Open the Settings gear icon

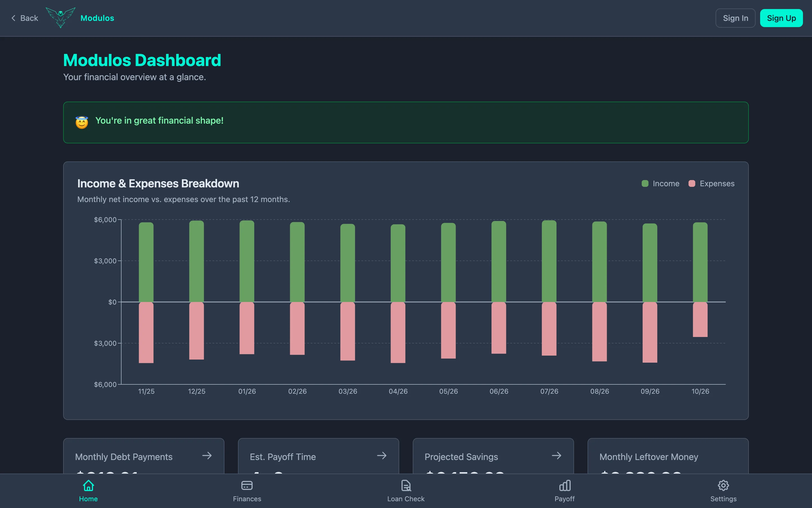pyautogui.click(x=723, y=485)
